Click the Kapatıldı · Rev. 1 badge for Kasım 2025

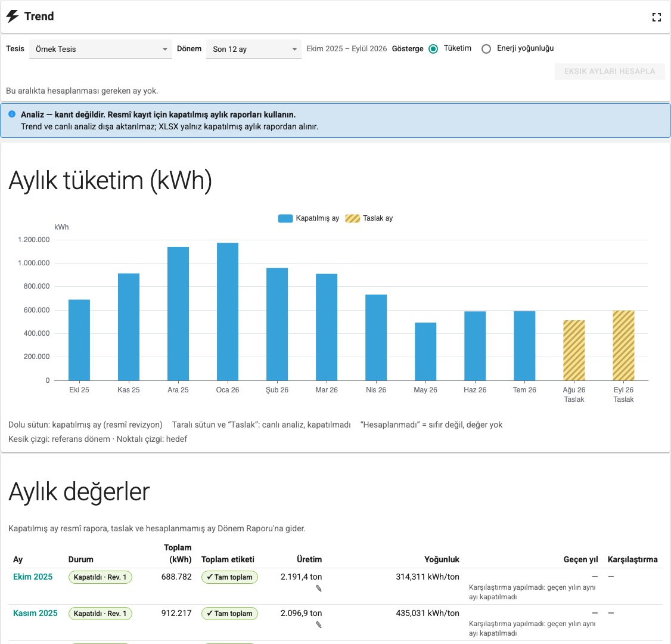[x=100, y=614]
